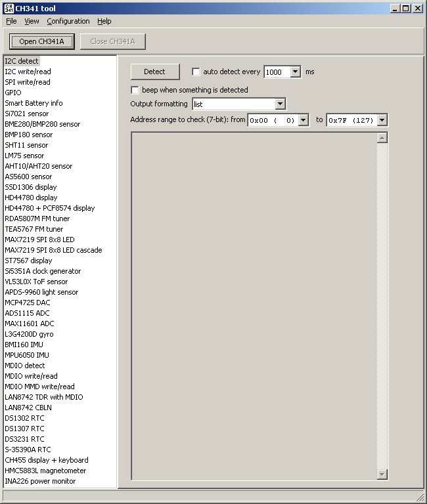Expand the address range 'to' dropdown
Screen dimensions: 427x504
click(382, 120)
